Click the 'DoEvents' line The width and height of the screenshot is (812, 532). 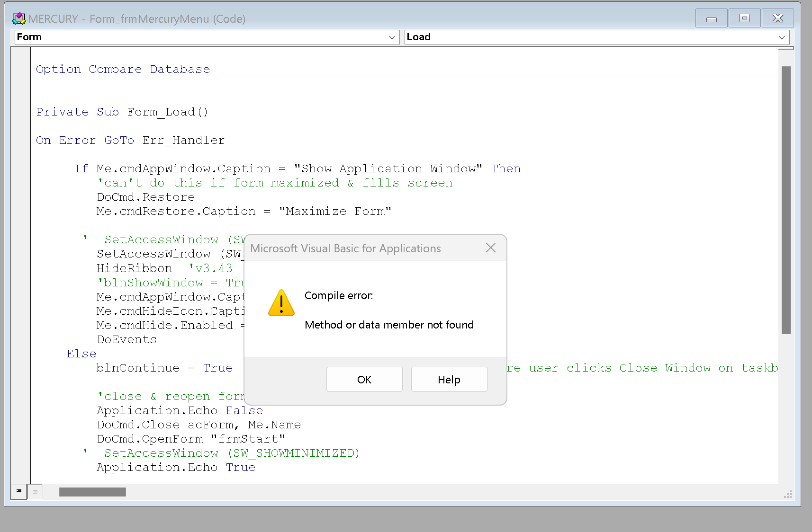pyautogui.click(x=126, y=339)
